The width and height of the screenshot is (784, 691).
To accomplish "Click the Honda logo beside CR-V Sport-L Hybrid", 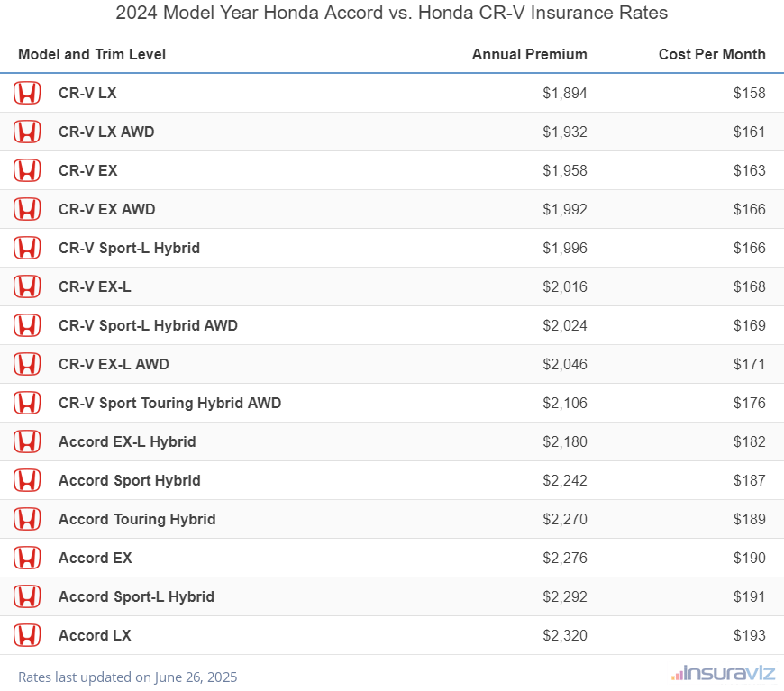I will [27, 248].
